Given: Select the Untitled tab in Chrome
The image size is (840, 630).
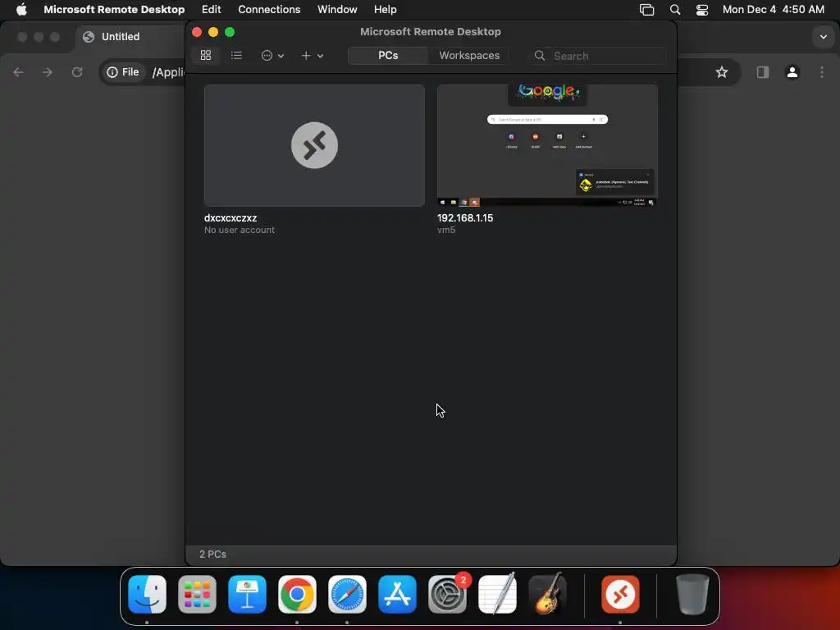Looking at the screenshot, I should click(120, 36).
